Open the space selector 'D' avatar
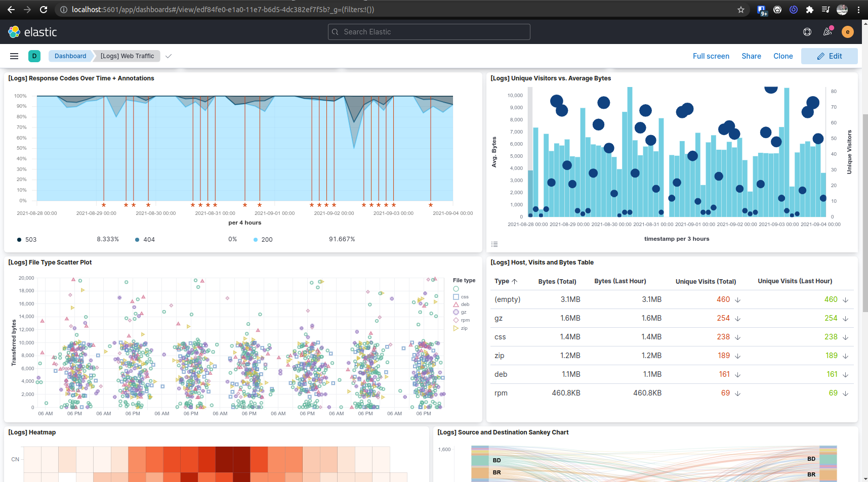The image size is (868, 482). click(34, 56)
